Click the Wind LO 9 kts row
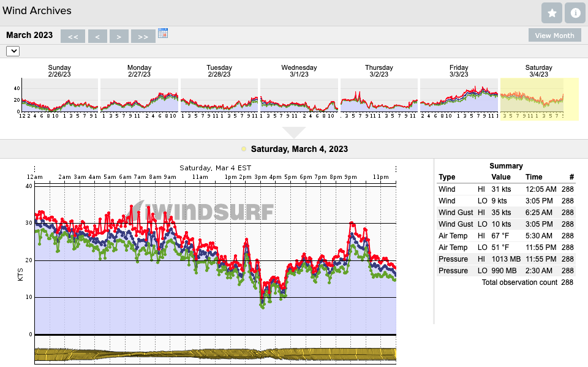Viewport: 588px width, 367px height. [506, 201]
